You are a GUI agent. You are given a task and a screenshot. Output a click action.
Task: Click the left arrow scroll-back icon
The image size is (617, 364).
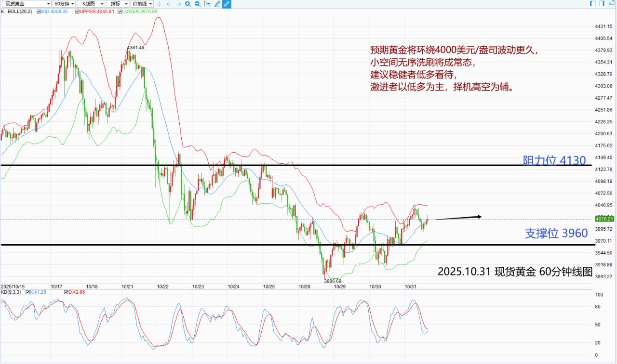[169, 4]
